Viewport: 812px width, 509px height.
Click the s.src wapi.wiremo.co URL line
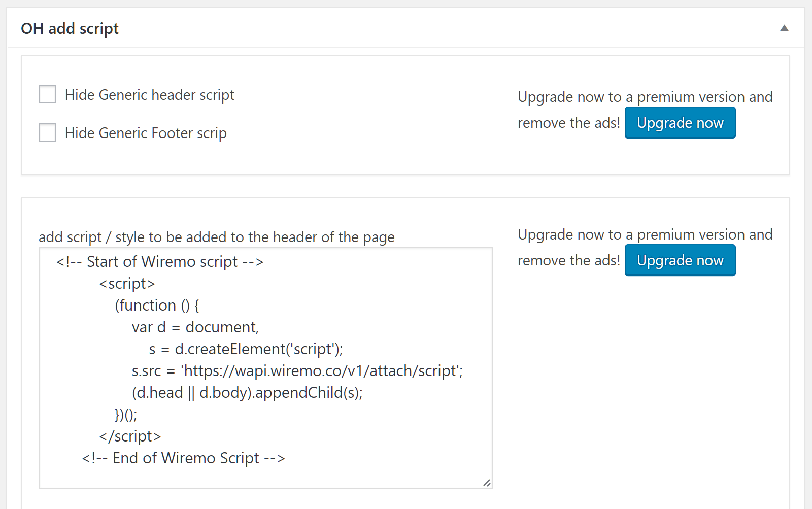(297, 371)
